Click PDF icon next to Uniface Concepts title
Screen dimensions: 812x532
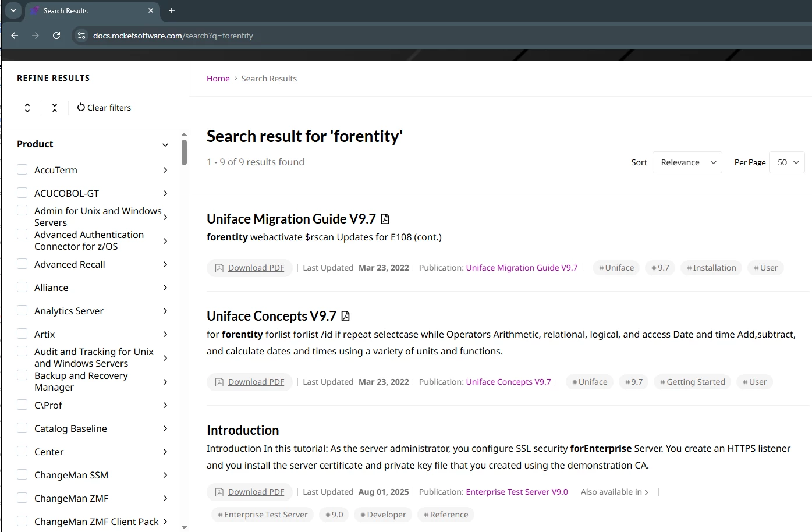point(345,316)
